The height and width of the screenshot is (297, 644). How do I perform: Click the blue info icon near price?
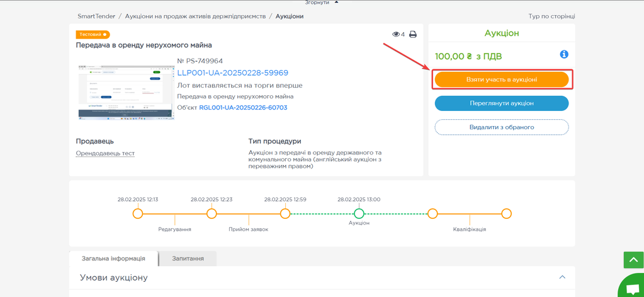564,55
